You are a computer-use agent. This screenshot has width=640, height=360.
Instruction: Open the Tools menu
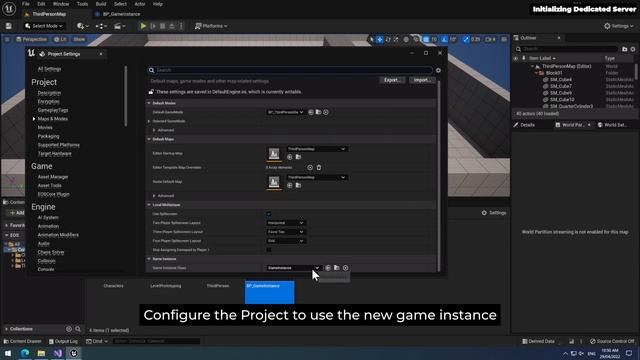point(82,4)
